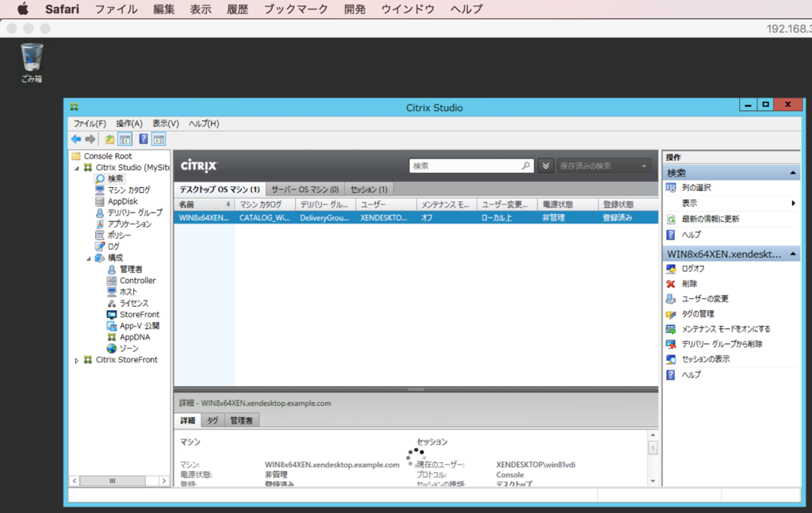Click セッションの表示 action
This screenshot has width=812, height=513.
[x=705, y=358]
